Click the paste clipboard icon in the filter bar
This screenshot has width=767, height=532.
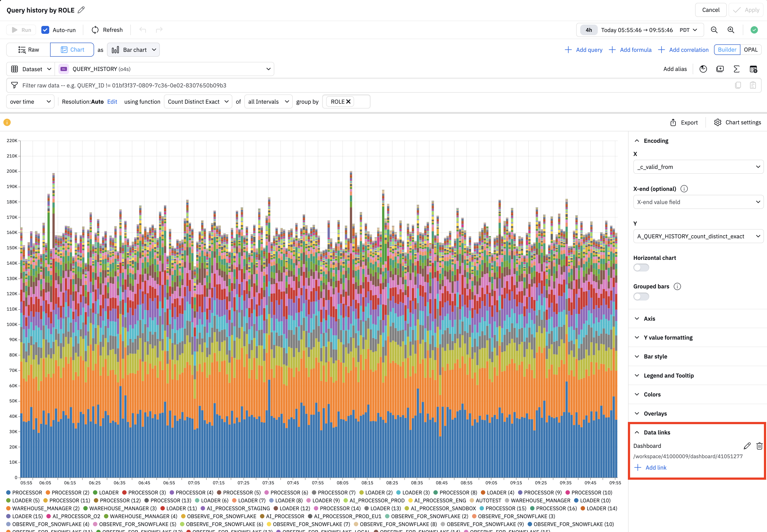click(753, 85)
